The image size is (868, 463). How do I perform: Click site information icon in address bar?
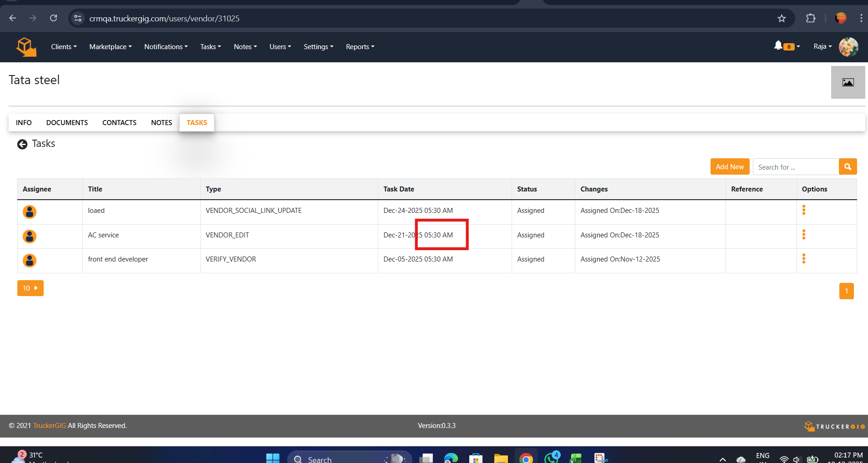click(x=78, y=18)
